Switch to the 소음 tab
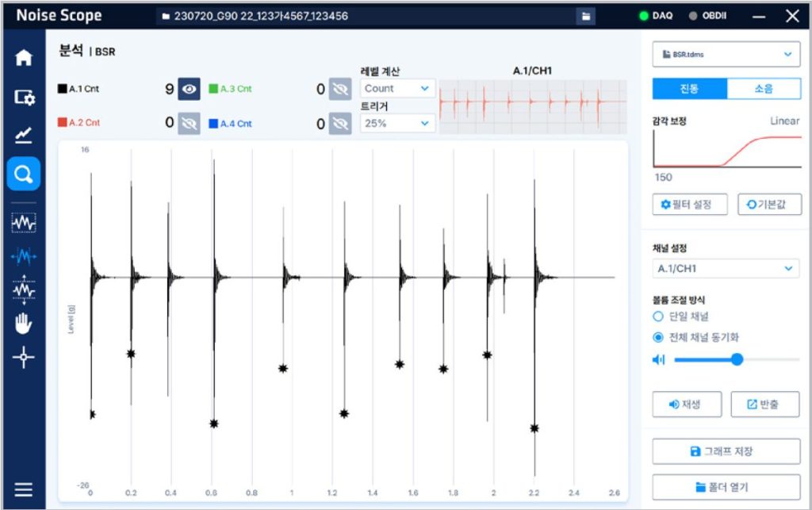 764,89
